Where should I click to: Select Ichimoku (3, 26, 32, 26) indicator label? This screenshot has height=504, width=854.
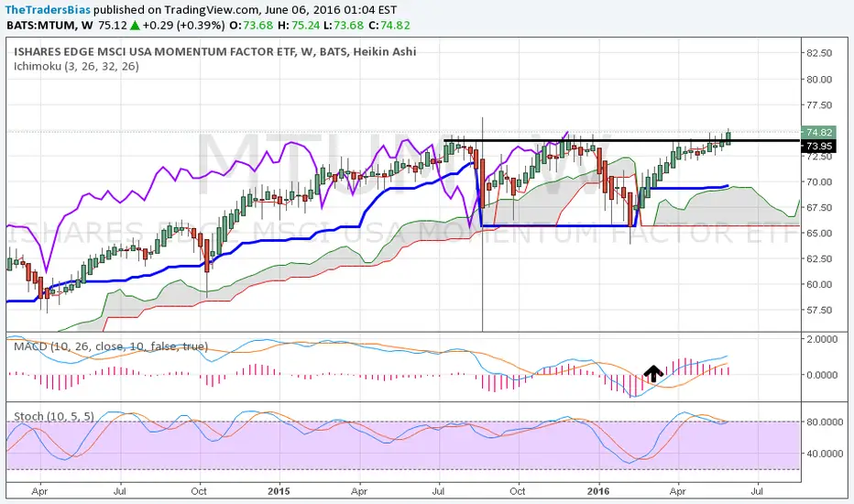76,67
